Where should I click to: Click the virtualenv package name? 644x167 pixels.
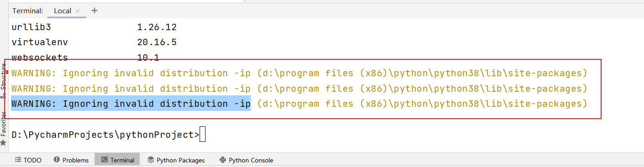pyautogui.click(x=40, y=42)
